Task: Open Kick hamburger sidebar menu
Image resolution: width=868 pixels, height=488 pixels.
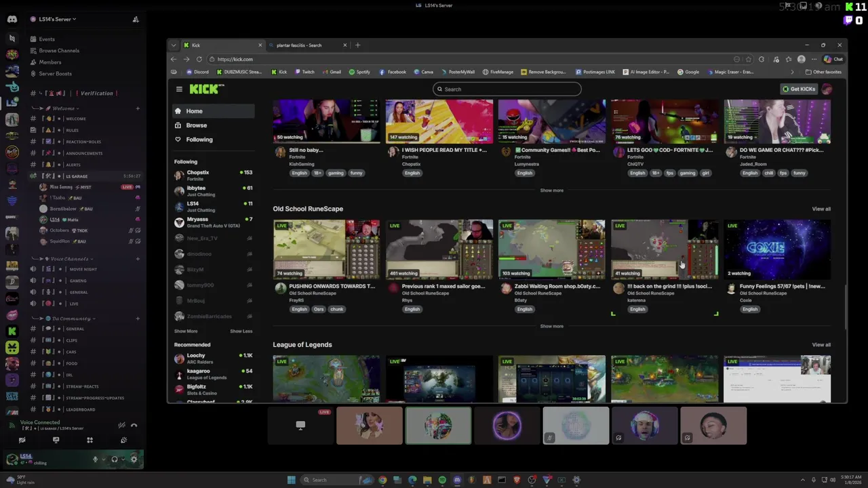Action: click(x=179, y=89)
